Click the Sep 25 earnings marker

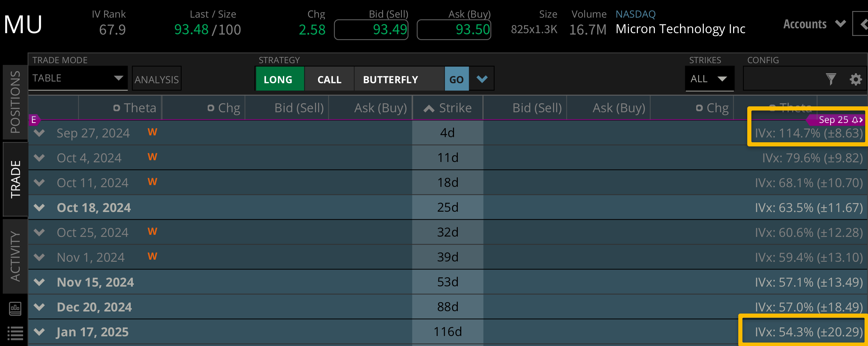point(836,120)
